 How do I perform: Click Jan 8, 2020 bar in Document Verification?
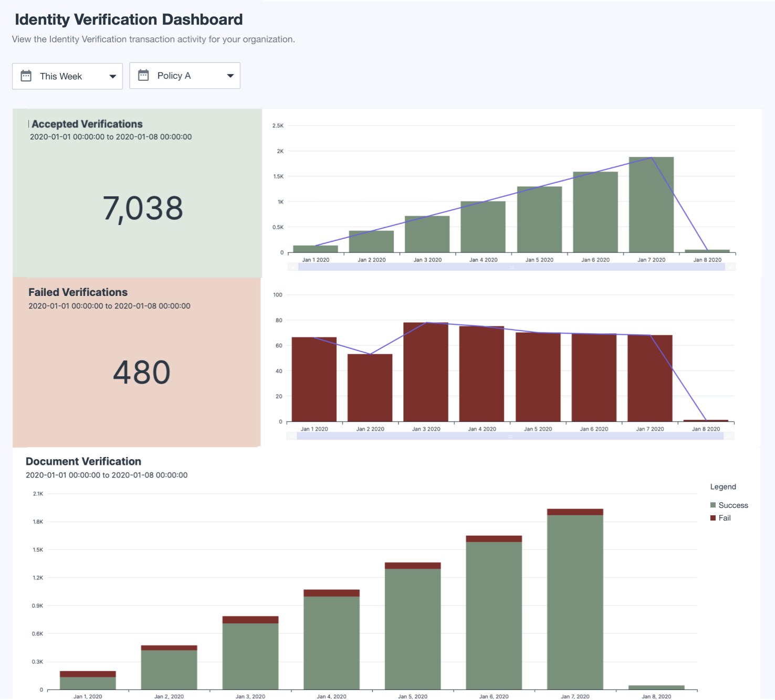coord(656,687)
